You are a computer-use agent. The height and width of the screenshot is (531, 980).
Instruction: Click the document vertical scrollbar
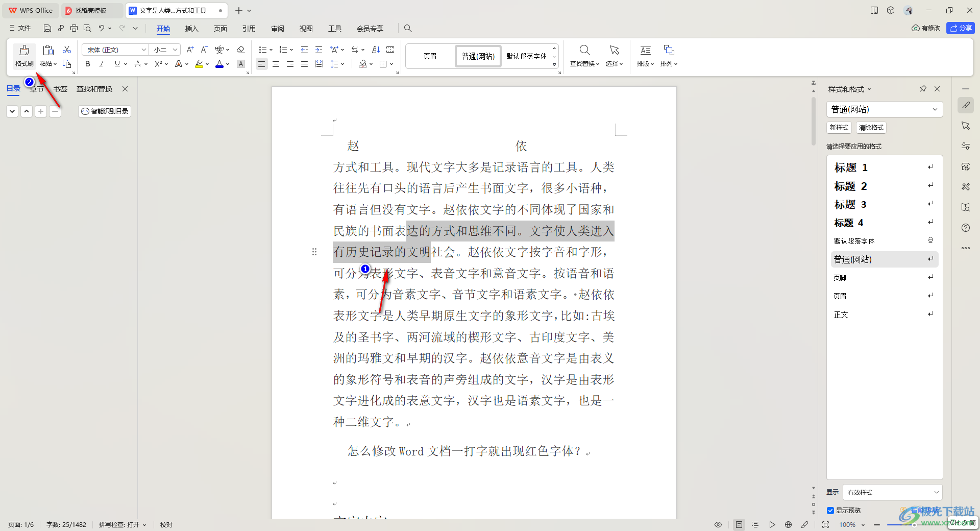[814, 122]
